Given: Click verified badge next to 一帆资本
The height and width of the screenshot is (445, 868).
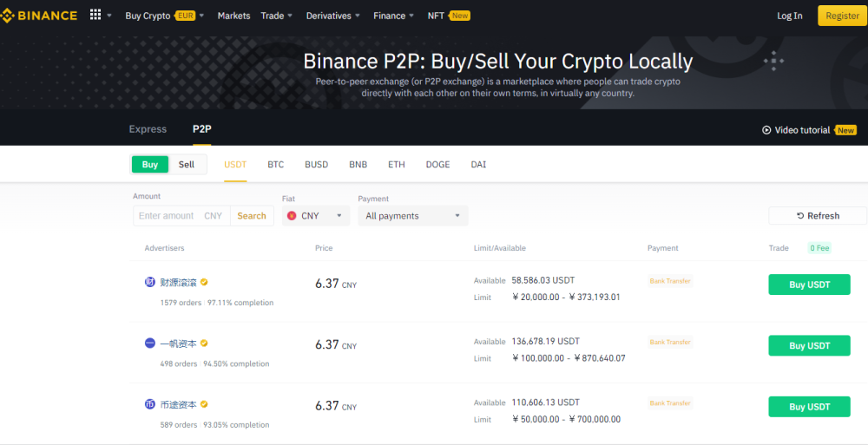Looking at the screenshot, I should pos(204,344).
